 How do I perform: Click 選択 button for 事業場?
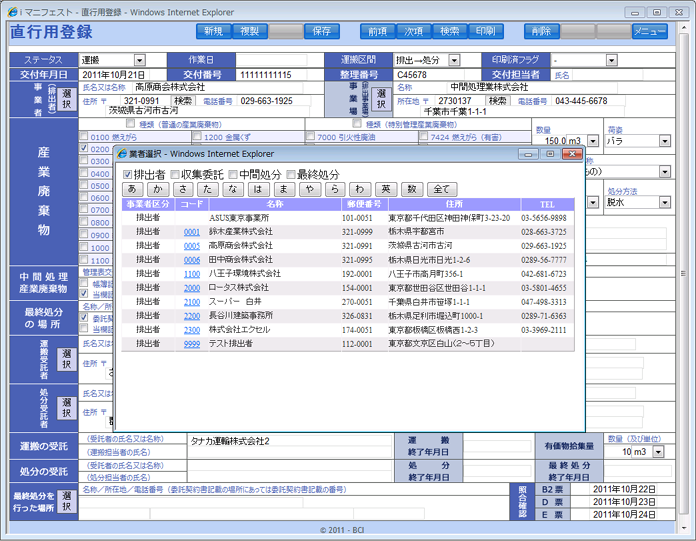click(x=381, y=99)
